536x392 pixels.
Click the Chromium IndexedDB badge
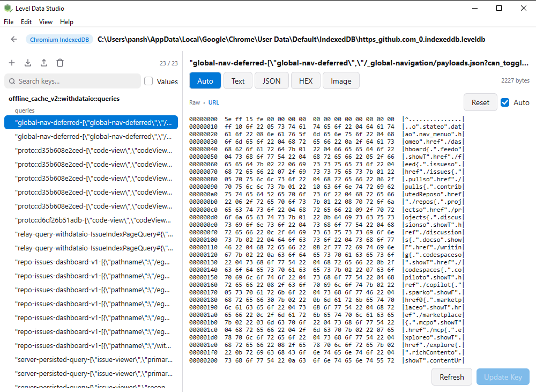pos(59,40)
